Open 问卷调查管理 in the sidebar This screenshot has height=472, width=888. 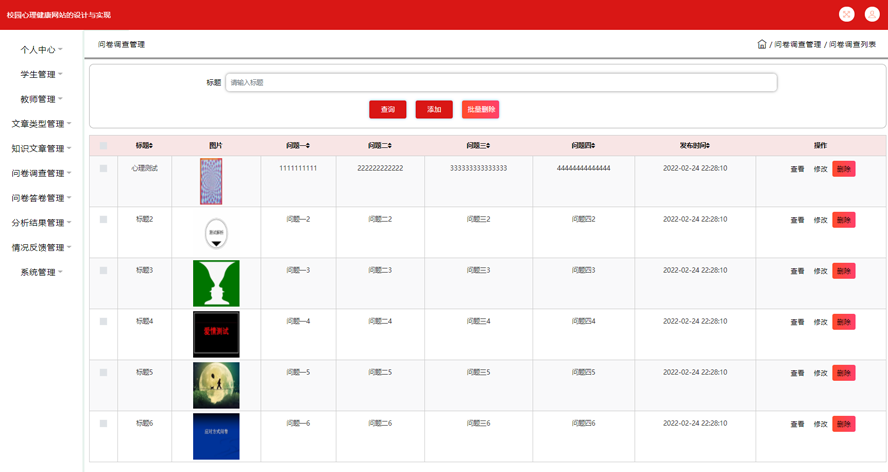(x=41, y=173)
